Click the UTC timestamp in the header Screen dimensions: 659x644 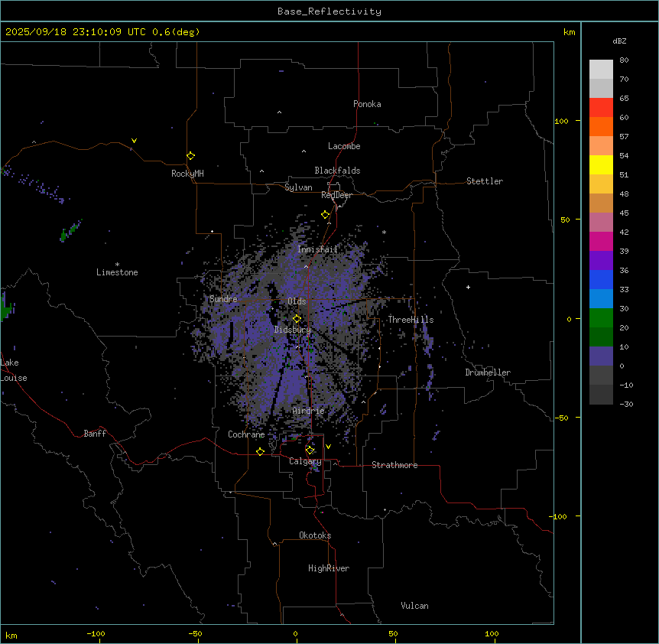pos(102,32)
